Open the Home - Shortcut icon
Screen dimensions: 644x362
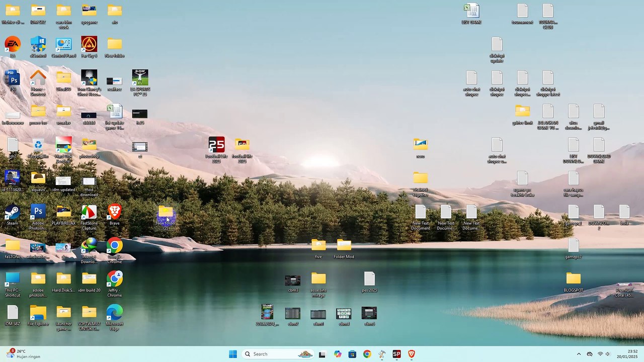pos(38,78)
